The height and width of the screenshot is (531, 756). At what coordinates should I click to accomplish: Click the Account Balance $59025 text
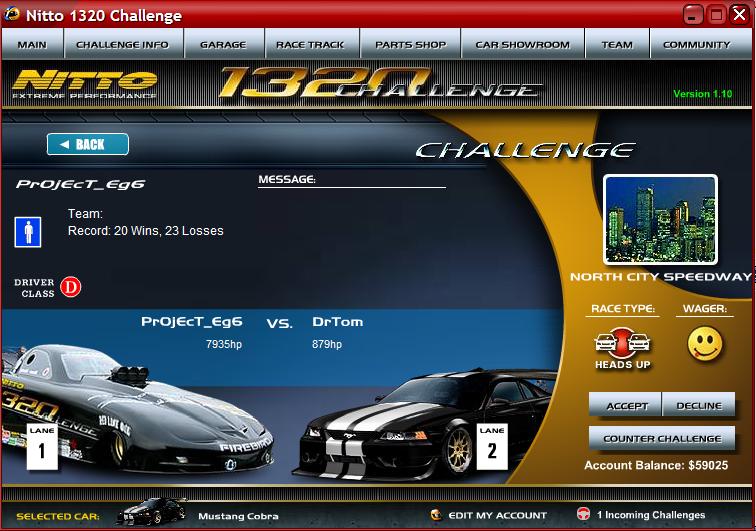pyautogui.click(x=656, y=465)
